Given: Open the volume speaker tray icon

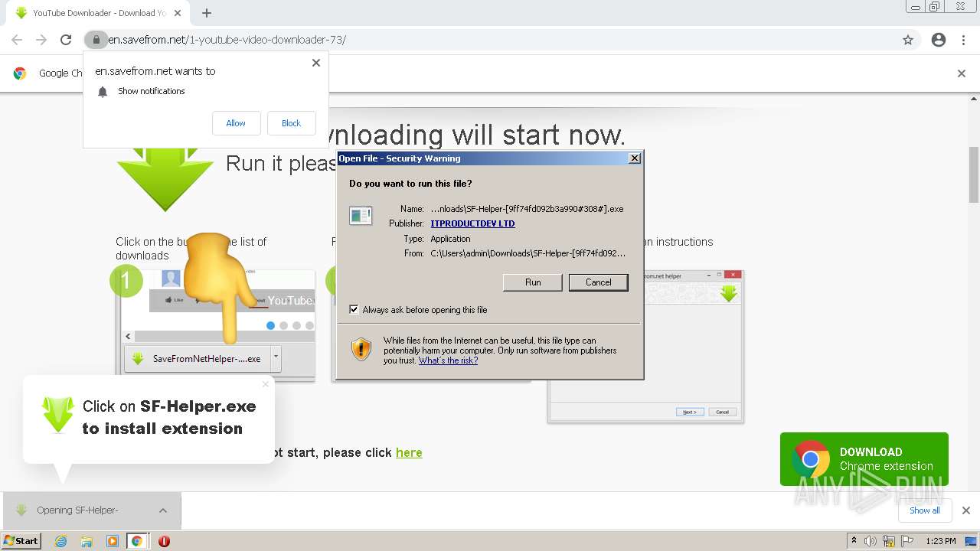Looking at the screenshot, I should pos(871,541).
